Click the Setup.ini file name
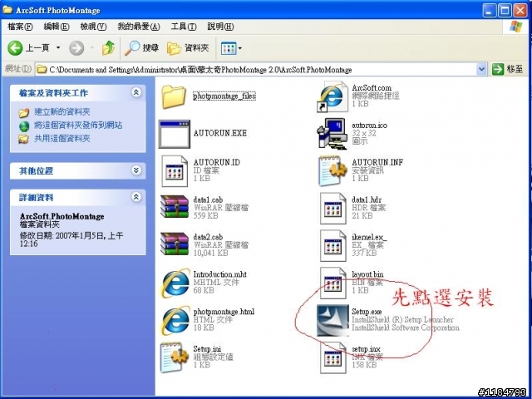Screen dimensions: 532x399 click(x=207, y=349)
